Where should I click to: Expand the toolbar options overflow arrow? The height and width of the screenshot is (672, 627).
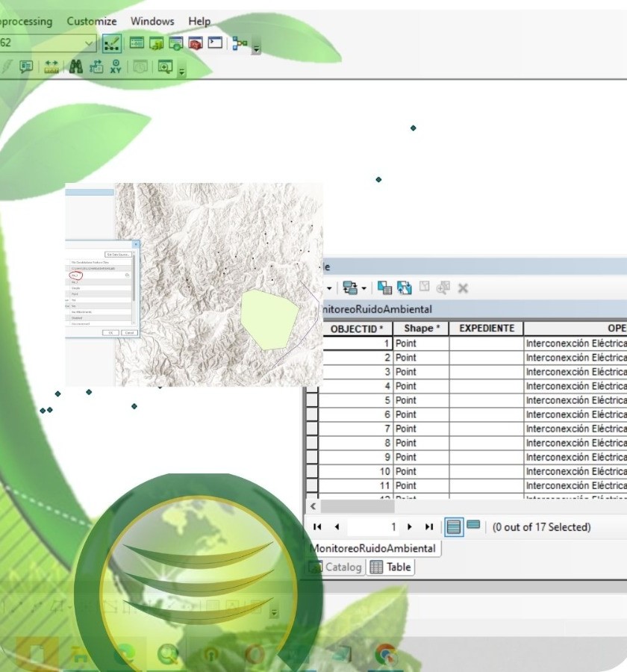pyautogui.click(x=257, y=49)
